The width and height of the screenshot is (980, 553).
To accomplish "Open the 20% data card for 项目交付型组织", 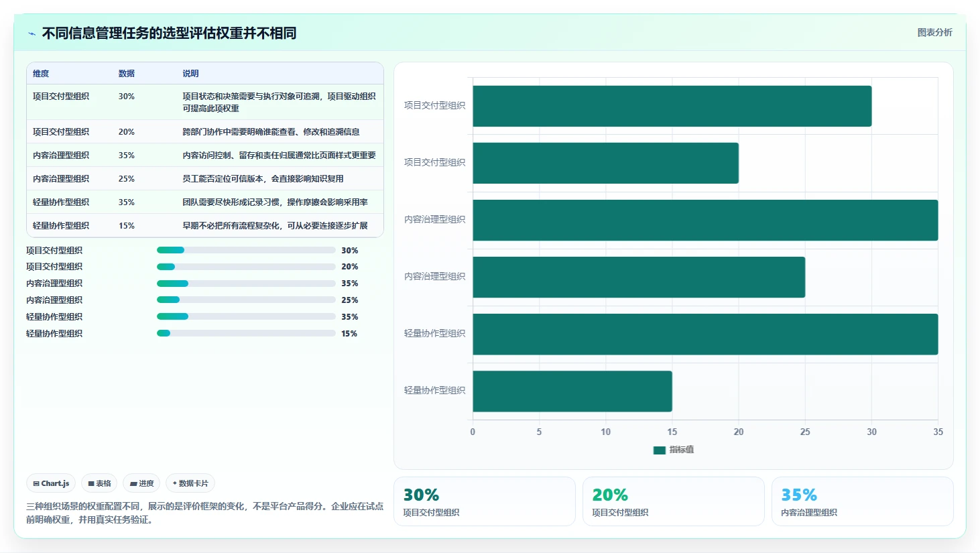I will [x=674, y=501].
